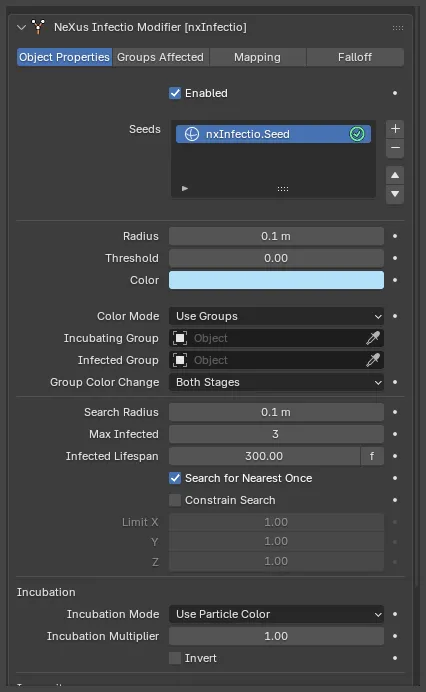The width and height of the screenshot is (426, 692).
Task: Grab the panel drag handle dots
Action: tap(398, 28)
